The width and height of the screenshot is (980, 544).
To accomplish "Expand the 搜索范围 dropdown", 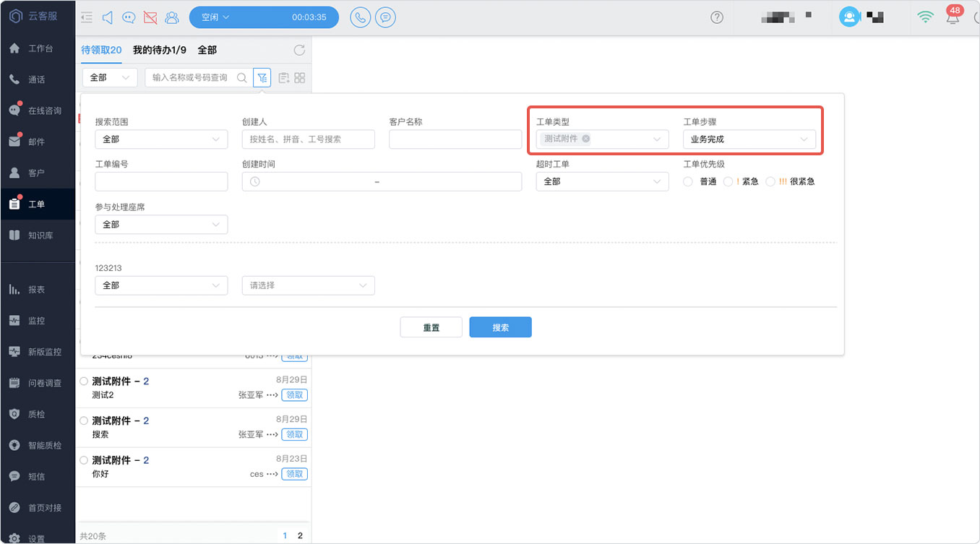I will click(161, 139).
